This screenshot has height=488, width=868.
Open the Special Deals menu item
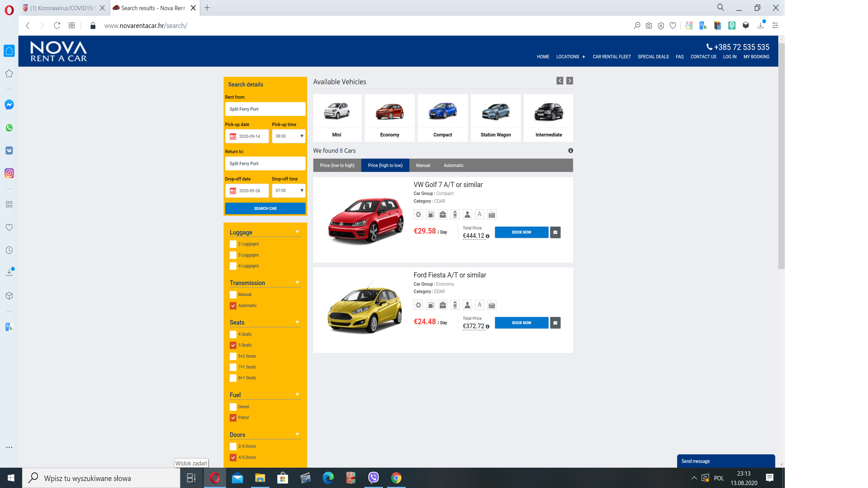[653, 57]
